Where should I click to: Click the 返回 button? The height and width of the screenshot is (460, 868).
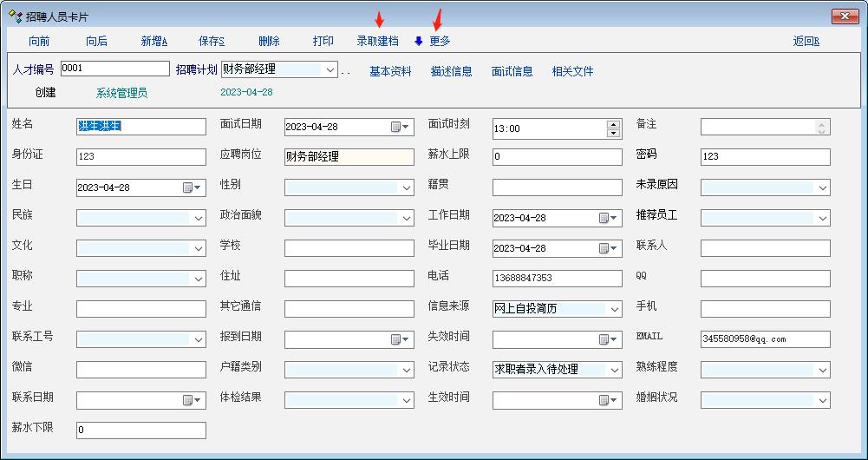[806, 41]
